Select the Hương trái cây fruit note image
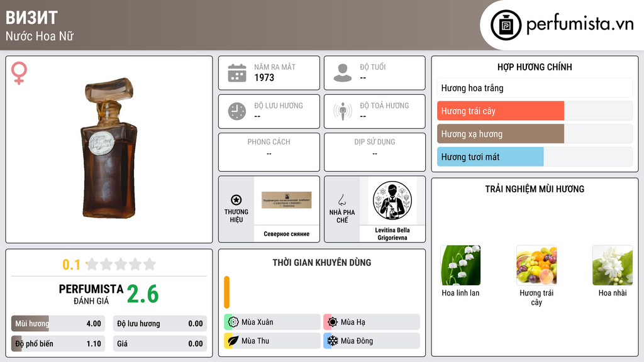The image size is (644, 362). click(536, 265)
